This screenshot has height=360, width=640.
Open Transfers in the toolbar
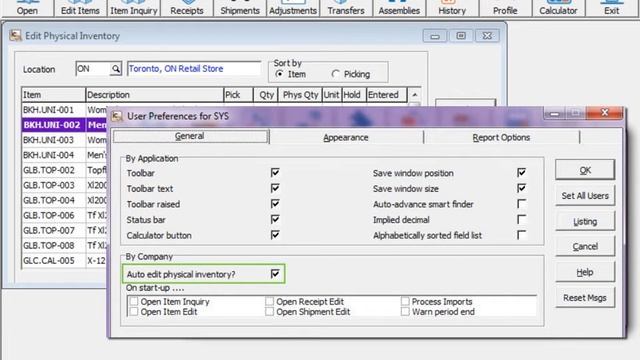346,8
